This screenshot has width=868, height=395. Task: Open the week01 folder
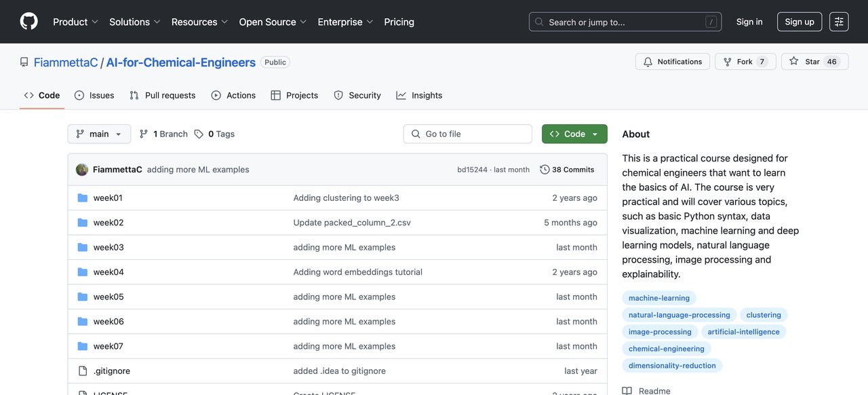(x=108, y=198)
